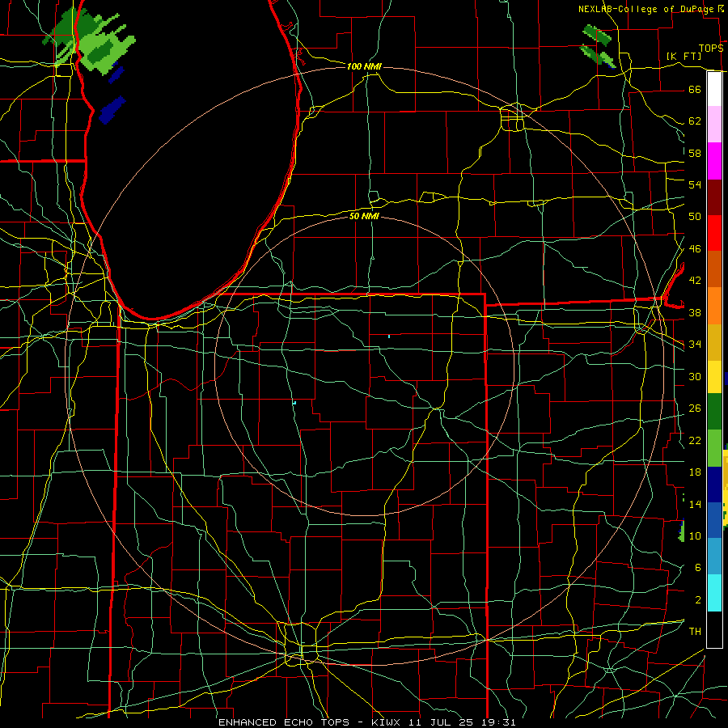Click the magenta legend swatch
The width and height of the screenshot is (728, 728).
pos(714,161)
